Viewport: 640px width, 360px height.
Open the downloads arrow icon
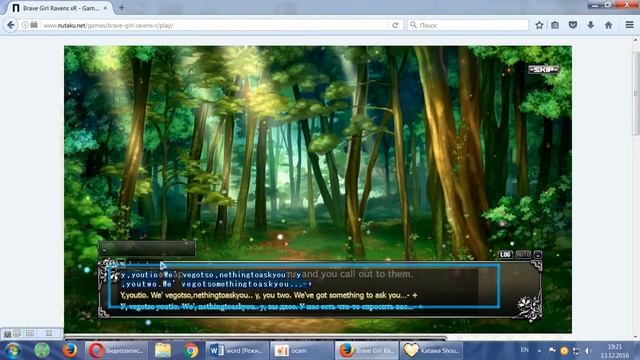[591, 25]
